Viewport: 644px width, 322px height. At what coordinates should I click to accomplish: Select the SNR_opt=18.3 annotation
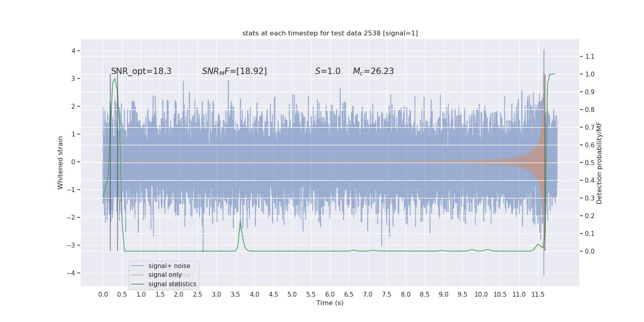click(x=141, y=71)
